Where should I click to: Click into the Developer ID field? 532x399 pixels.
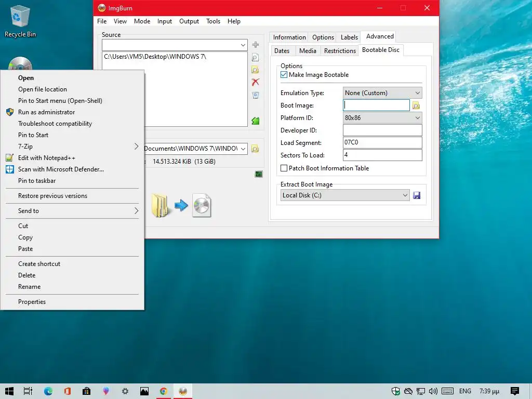point(382,130)
